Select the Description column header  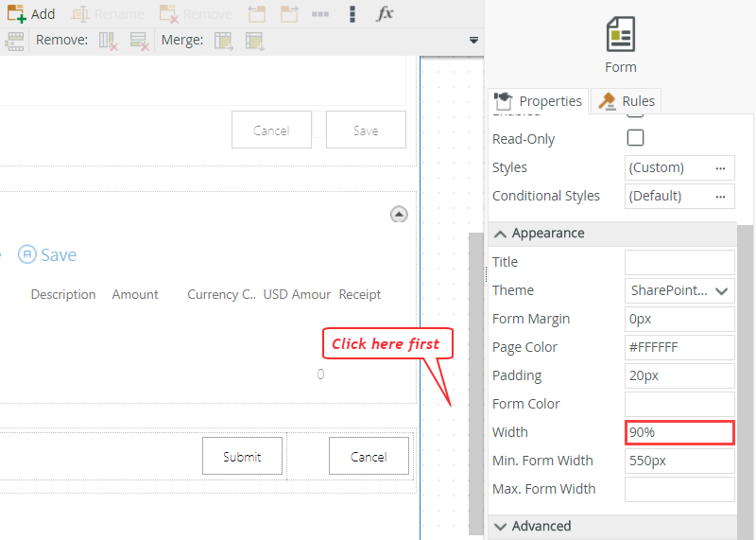click(x=63, y=294)
